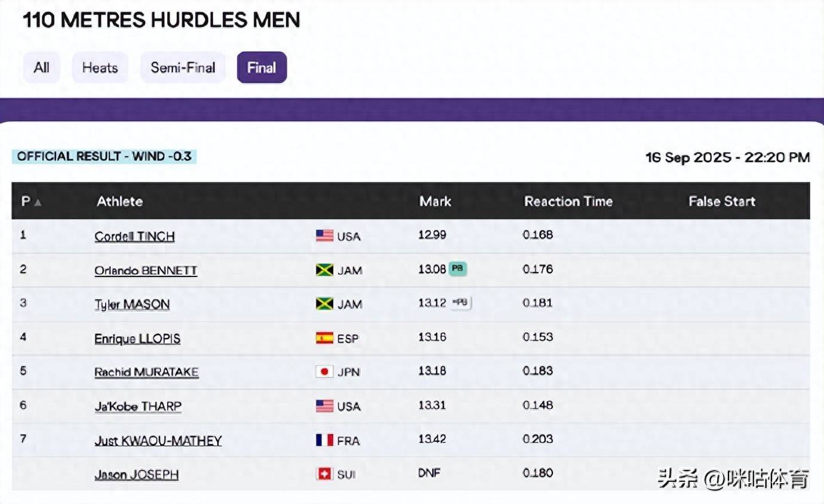Click Jason JOSEPH athlete link
Screen dimensions: 824x504
click(x=136, y=475)
